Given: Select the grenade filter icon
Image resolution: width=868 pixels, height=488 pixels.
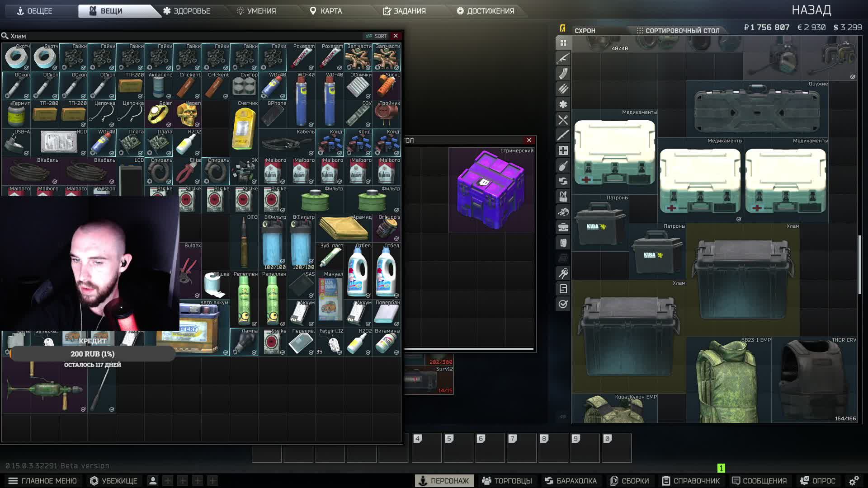Looking at the screenshot, I should tap(563, 166).
